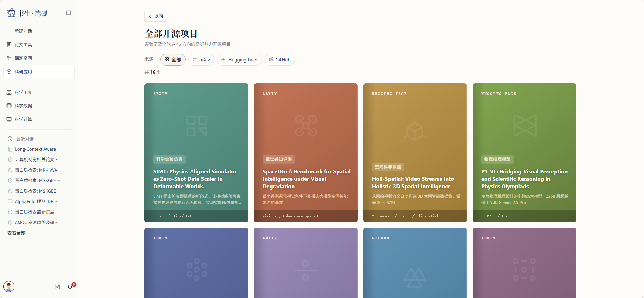The width and height of the screenshot is (644, 298).
Task: Click the envelope graphic on P1-VL card
Action: [525, 125]
